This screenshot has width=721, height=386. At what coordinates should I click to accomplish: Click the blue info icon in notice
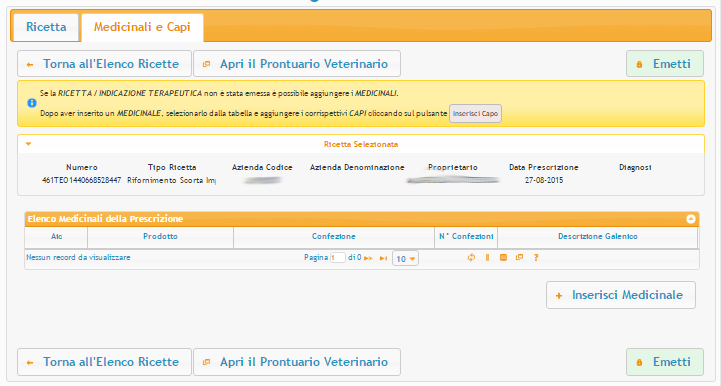[32, 103]
